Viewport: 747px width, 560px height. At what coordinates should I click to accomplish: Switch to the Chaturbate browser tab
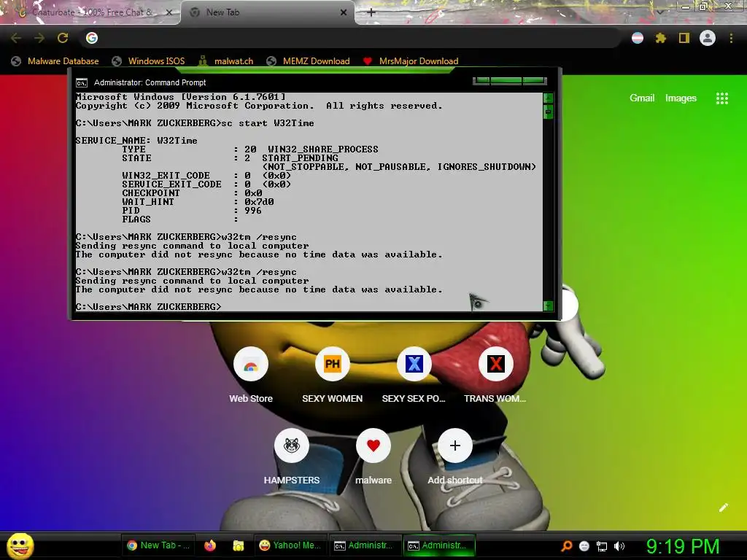tap(90, 12)
